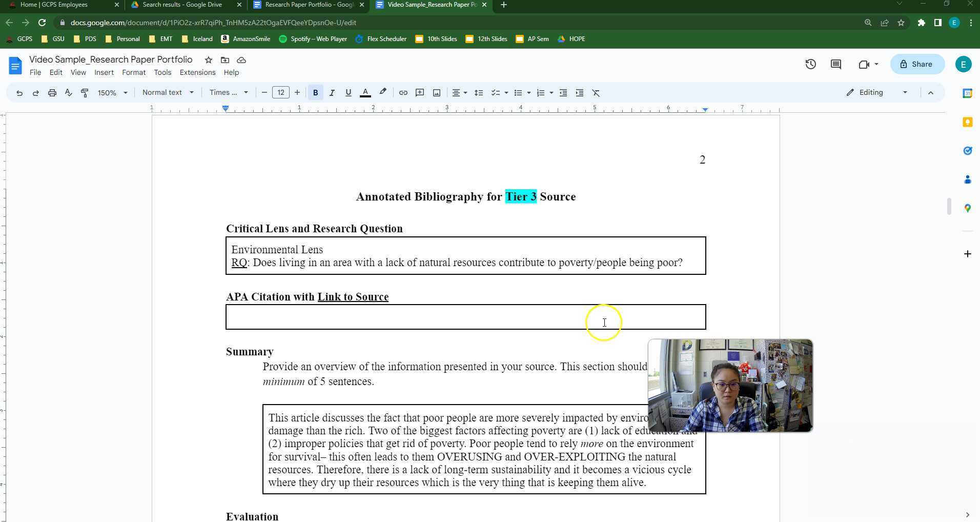Open version history icon
Screen dimensions: 980x522
pos(811,64)
